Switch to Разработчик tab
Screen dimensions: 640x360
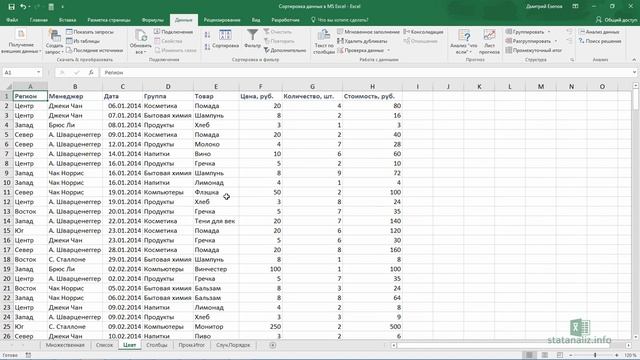(x=285, y=20)
